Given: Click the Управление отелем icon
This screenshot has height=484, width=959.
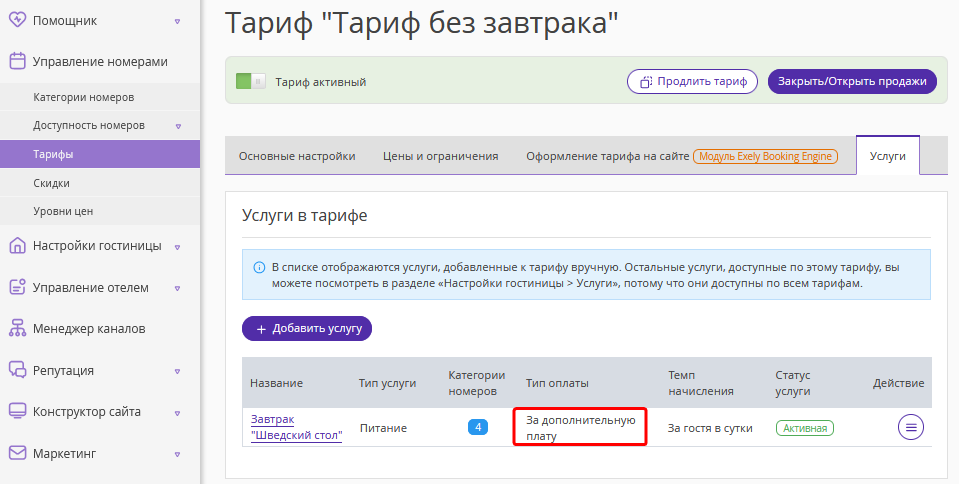Looking at the screenshot, I should (x=18, y=287).
